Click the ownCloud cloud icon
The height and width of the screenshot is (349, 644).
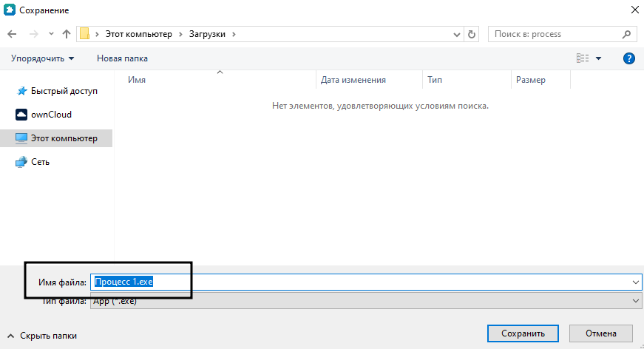click(21, 115)
